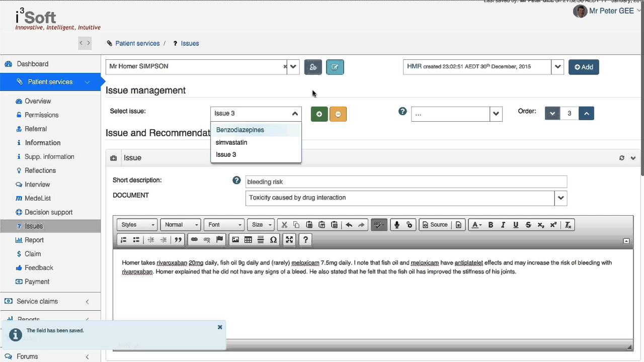The height and width of the screenshot is (362, 644).
Task: Click the microphone dictation icon
Action: click(396, 225)
